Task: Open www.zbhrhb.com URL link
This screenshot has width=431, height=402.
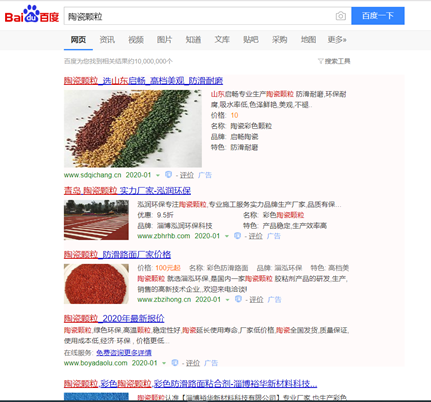Action: [164, 236]
